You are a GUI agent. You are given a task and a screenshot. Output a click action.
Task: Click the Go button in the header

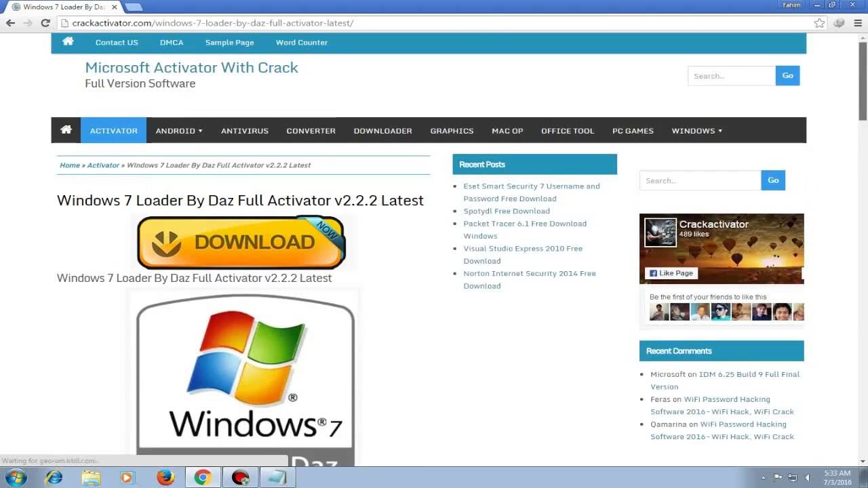click(x=787, y=76)
